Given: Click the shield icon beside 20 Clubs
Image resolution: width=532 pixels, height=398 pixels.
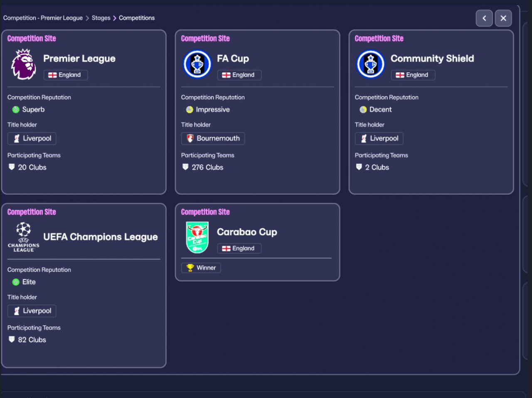Looking at the screenshot, I should pos(12,167).
